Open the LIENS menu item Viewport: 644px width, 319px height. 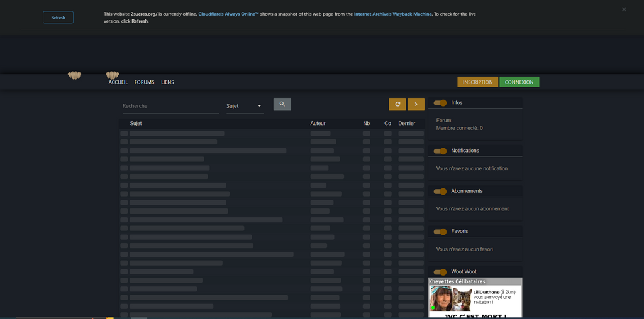(167, 82)
